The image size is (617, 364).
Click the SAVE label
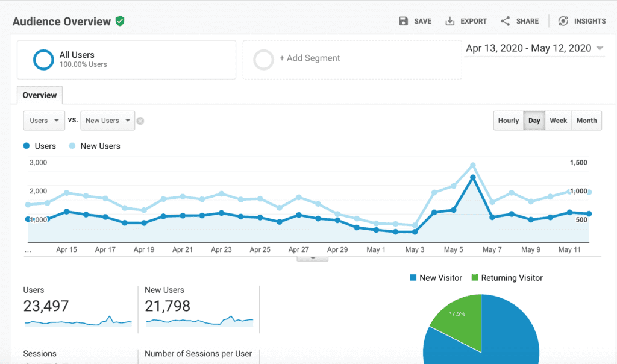click(x=422, y=21)
